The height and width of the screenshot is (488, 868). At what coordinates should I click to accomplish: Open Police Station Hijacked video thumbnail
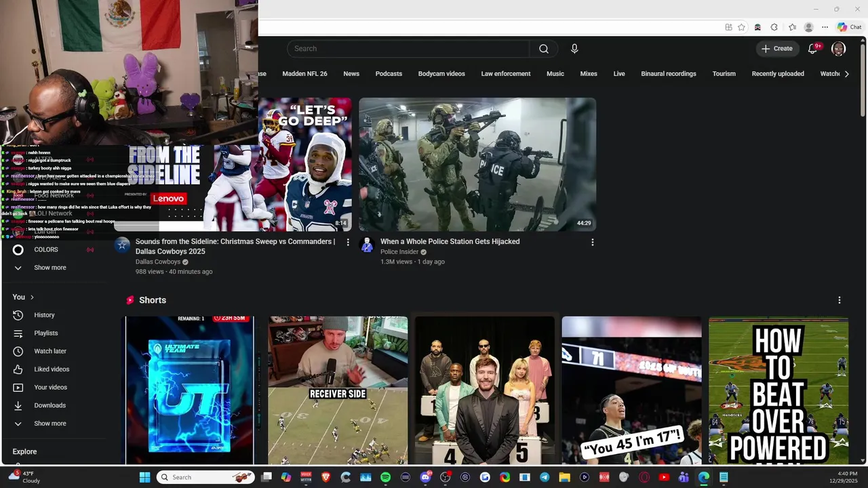click(x=477, y=164)
